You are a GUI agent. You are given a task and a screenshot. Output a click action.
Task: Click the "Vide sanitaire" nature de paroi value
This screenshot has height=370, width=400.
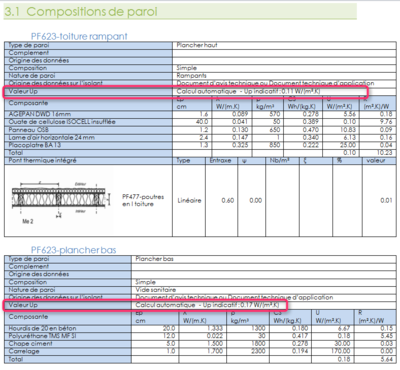[156, 290]
